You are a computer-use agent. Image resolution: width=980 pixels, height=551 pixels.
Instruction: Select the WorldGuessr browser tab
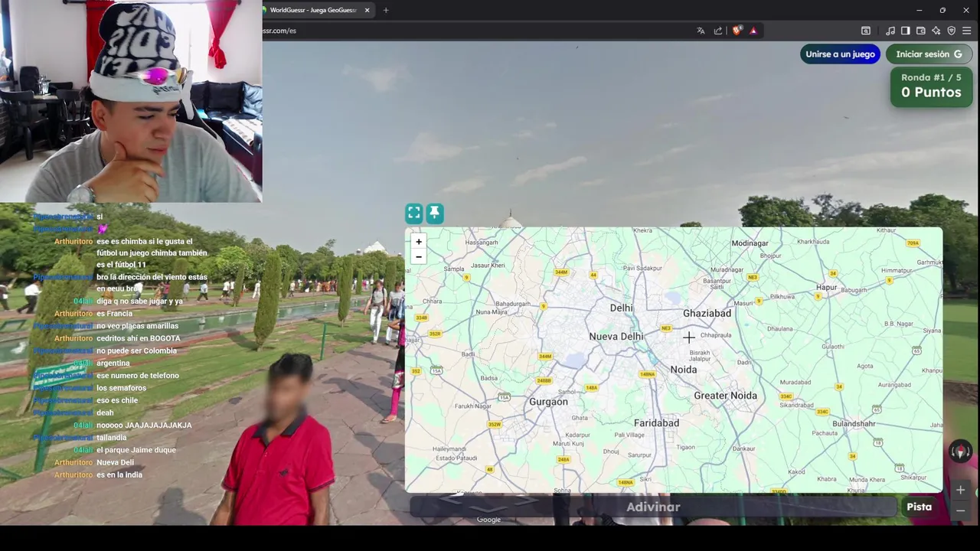pos(316,10)
